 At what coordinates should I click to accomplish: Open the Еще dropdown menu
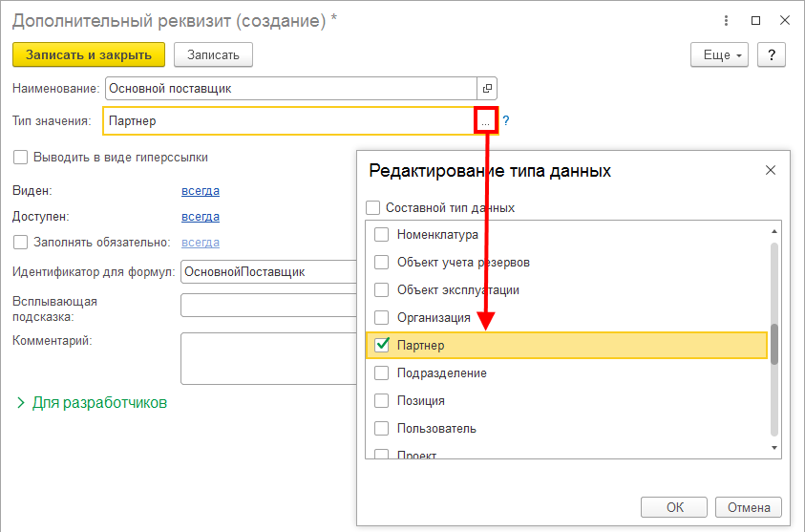[718, 55]
